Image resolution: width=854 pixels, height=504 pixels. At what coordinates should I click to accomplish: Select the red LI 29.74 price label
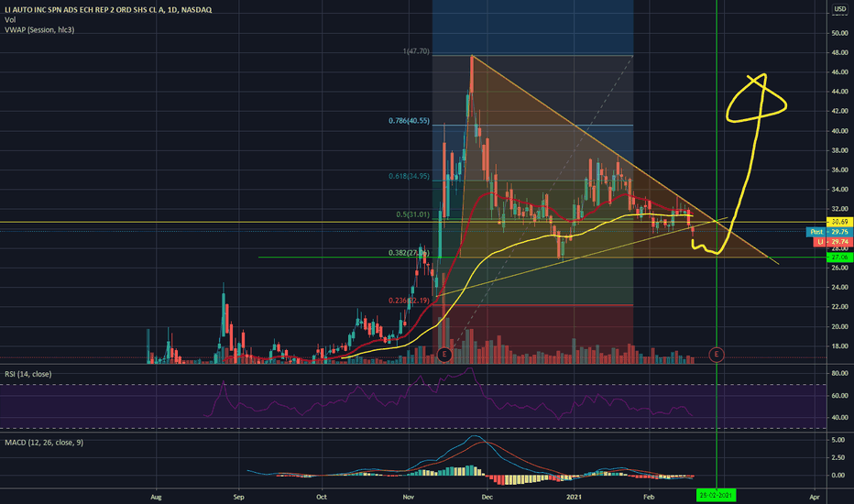click(x=832, y=241)
